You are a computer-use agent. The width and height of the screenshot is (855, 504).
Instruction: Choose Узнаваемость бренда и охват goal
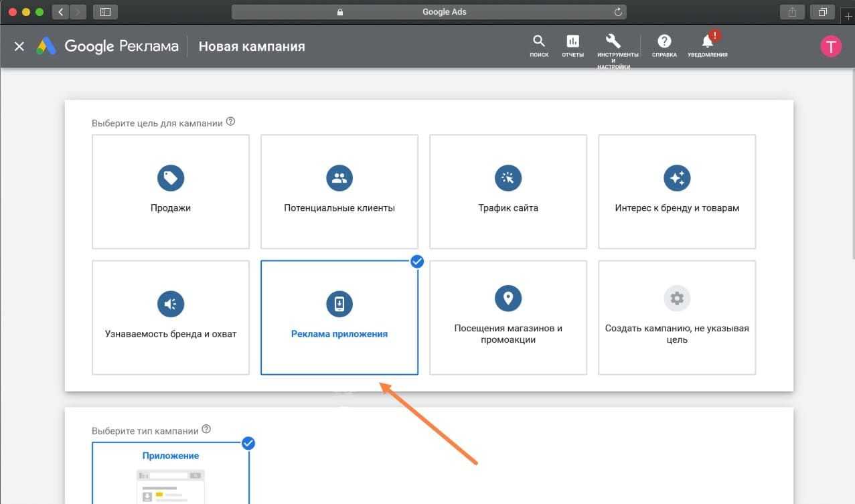point(170,317)
